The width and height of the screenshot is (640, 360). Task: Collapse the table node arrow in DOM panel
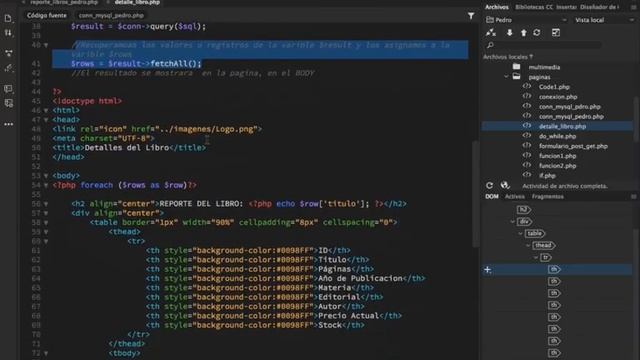[520, 233]
